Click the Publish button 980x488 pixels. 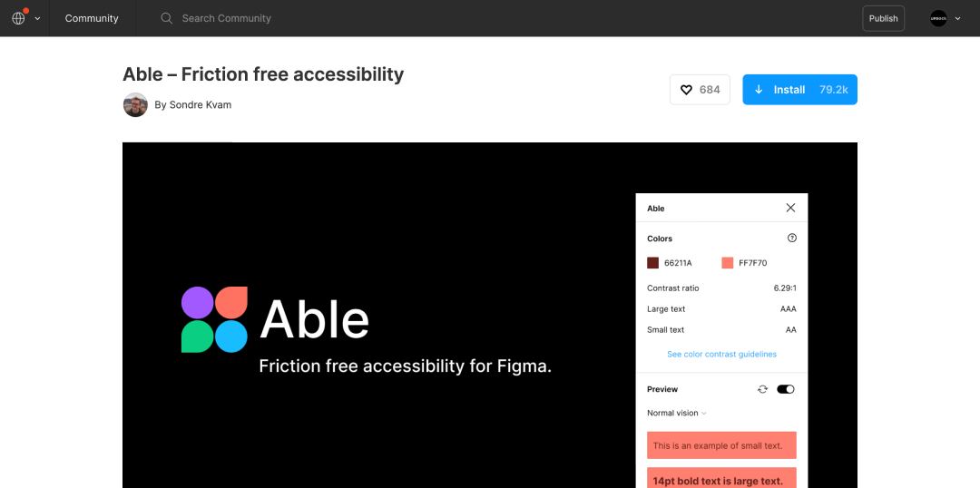[883, 18]
